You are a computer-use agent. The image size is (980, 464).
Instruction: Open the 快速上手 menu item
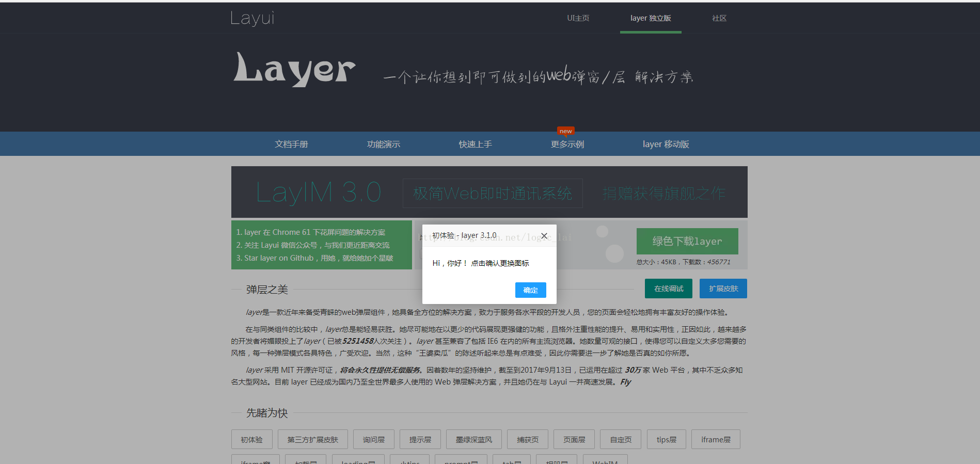[x=475, y=144]
